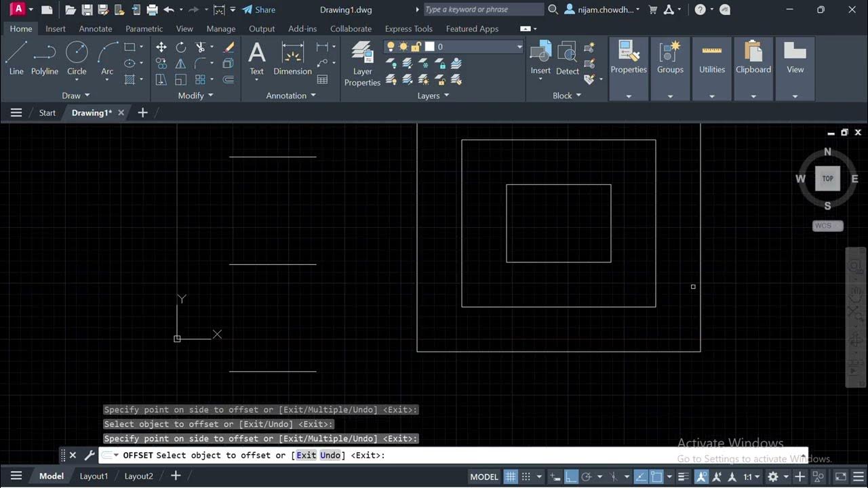868x488 pixels.
Task: Click the Array tool
Action: (201, 79)
